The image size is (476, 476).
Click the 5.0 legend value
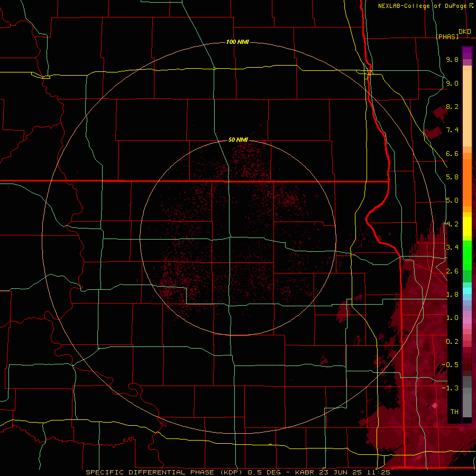coord(452,200)
